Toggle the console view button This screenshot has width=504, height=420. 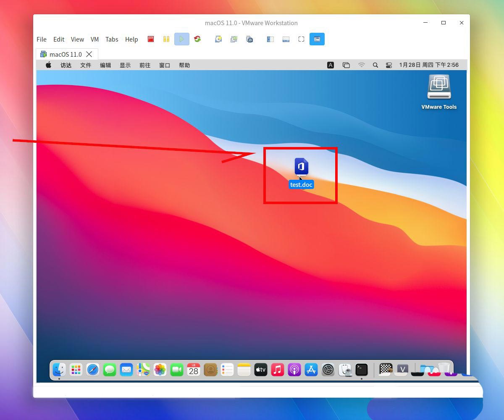coord(317,39)
